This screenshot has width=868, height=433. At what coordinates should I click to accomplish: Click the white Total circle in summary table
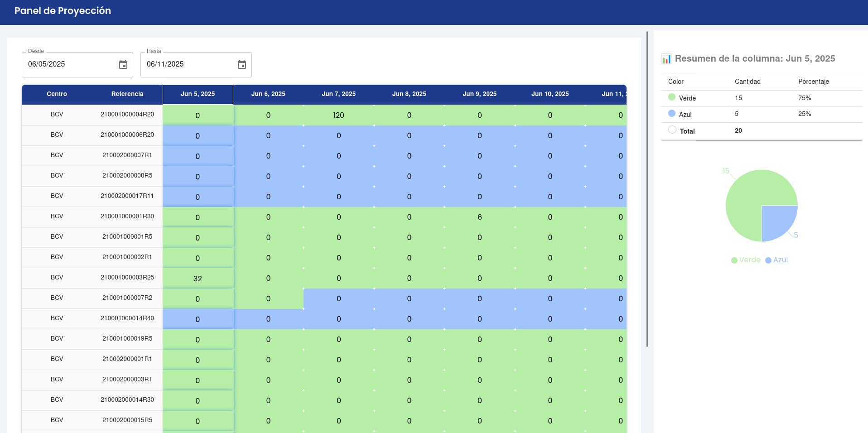tap(672, 130)
